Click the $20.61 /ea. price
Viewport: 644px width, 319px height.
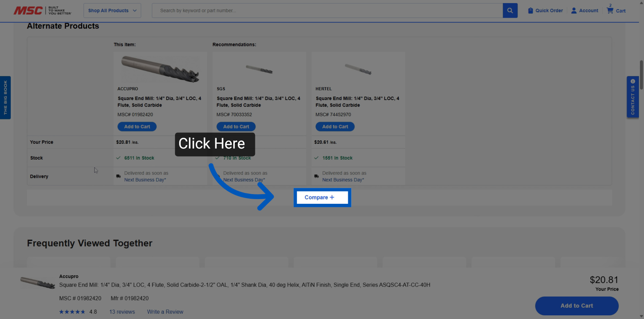[325, 142]
